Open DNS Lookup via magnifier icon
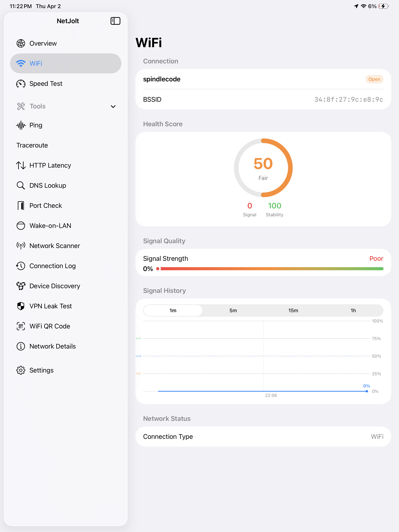 coord(21,185)
